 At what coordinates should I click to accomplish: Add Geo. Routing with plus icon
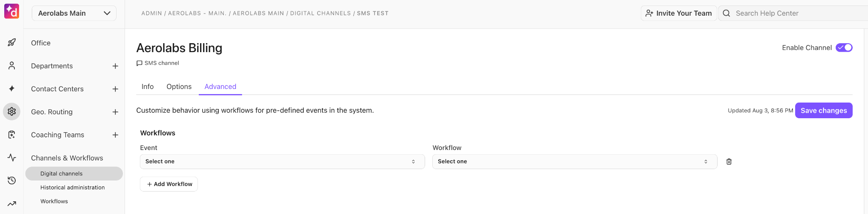pyautogui.click(x=115, y=112)
